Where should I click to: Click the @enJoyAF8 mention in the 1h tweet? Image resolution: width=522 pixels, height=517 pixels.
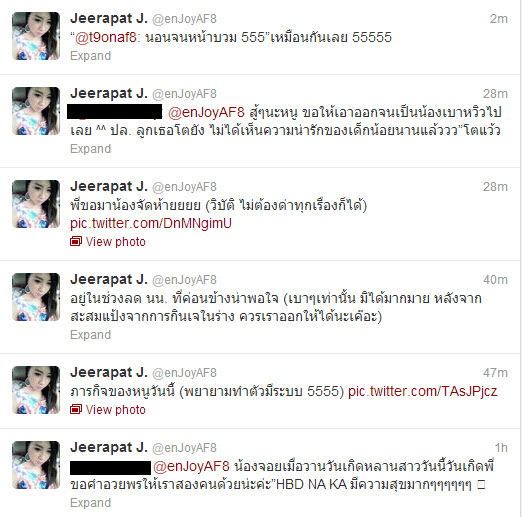click(191, 466)
